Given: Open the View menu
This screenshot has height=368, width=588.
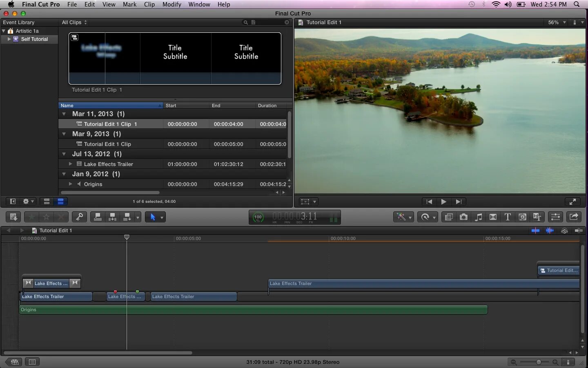Looking at the screenshot, I should [109, 4].
